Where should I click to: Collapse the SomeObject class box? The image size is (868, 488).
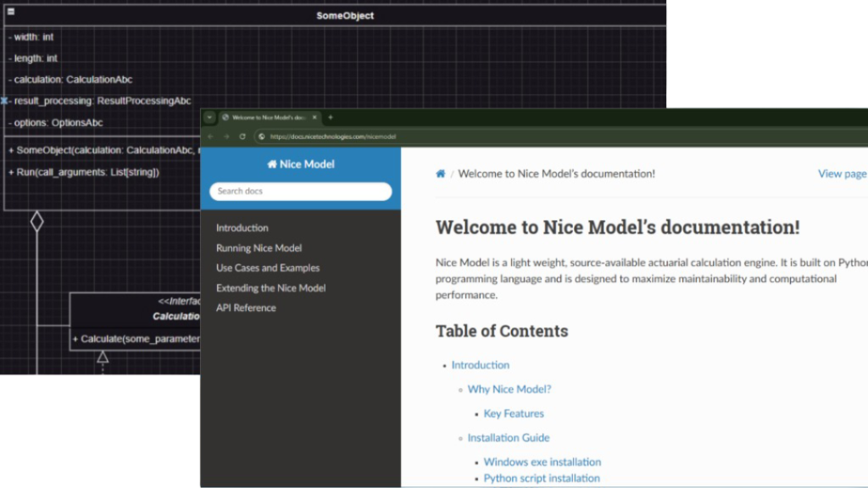tap(11, 12)
